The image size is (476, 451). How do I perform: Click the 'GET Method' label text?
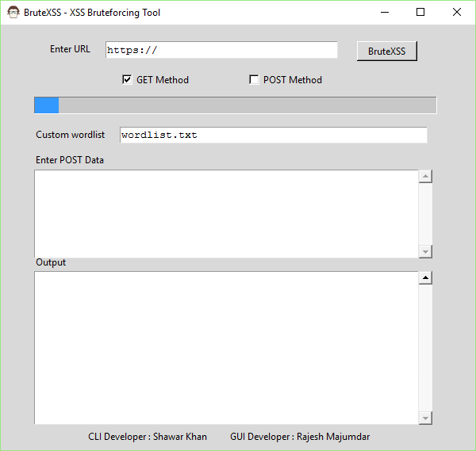pyautogui.click(x=163, y=80)
